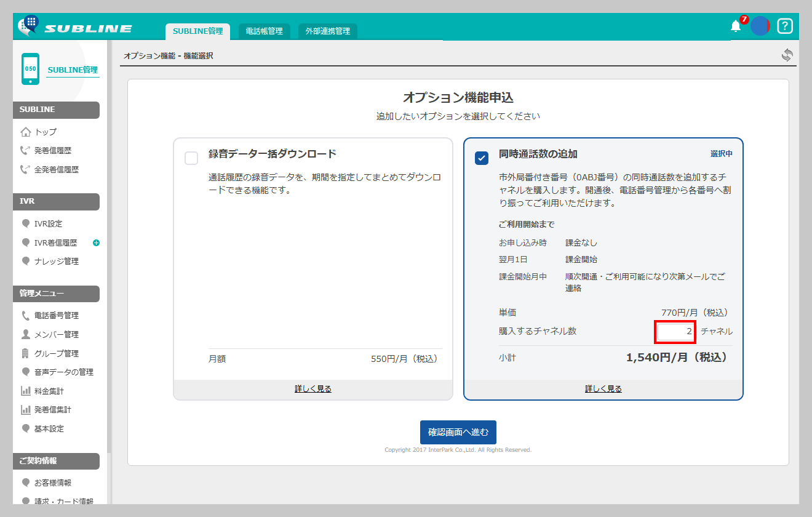
Task: Click the home icon beside トップ
Action: pyautogui.click(x=25, y=132)
